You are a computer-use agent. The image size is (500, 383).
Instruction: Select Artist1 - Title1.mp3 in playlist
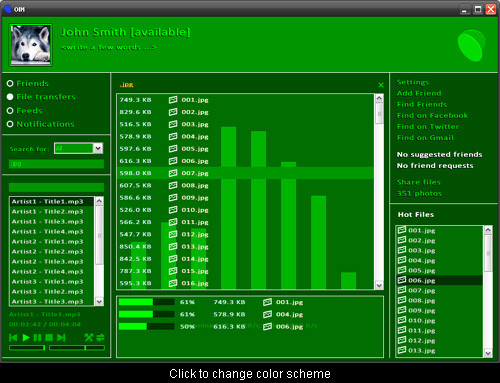tap(52, 202)
